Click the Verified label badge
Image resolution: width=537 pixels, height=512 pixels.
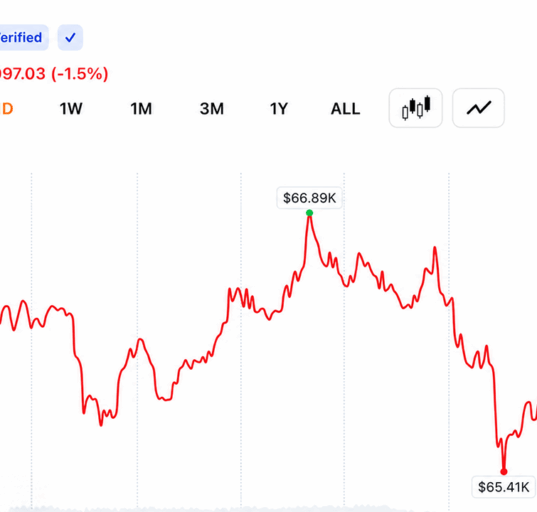point(21,37)
